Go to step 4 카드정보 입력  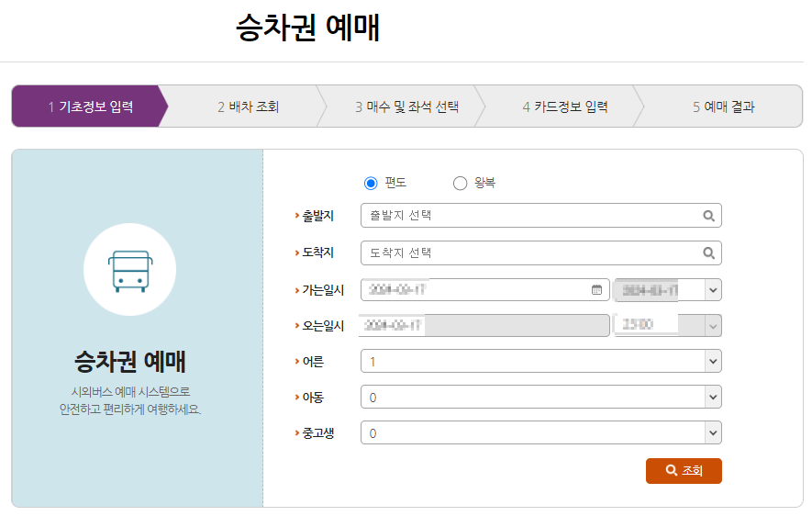pos(565,107)
